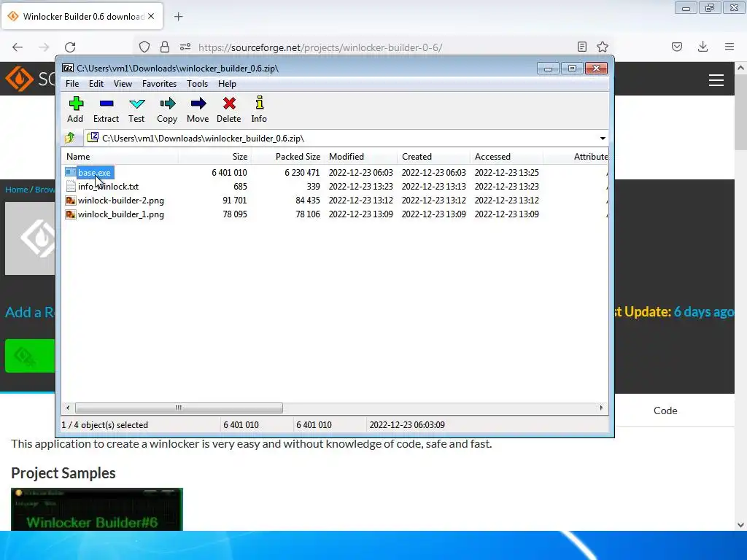
Task: Select the base.exe file name
Action: coord(94,172)
